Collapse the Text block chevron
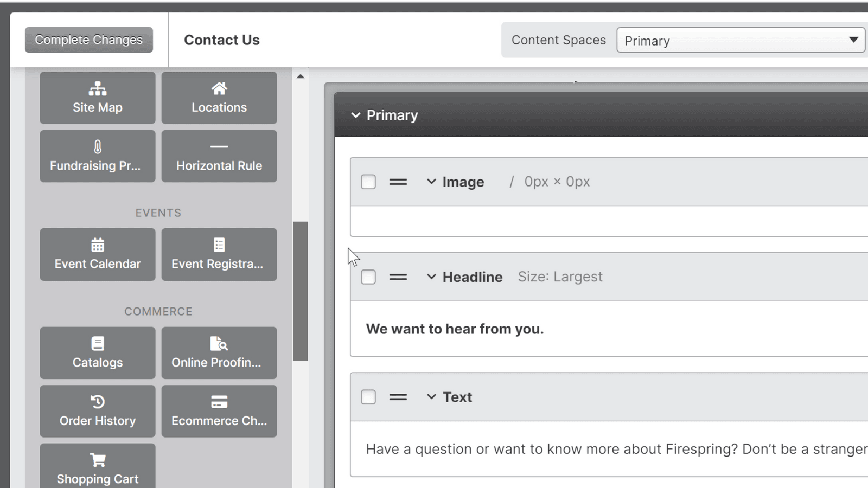The width and height of the screenshot is (868, 488). click(x=431, y=396)
